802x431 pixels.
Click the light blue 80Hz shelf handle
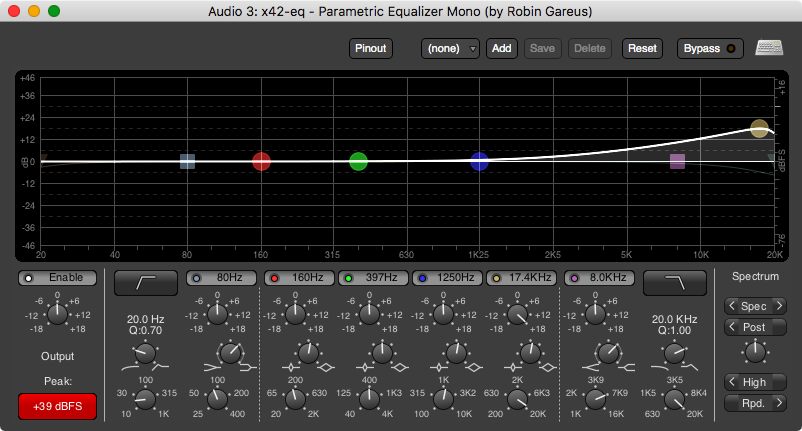(187, 161)
